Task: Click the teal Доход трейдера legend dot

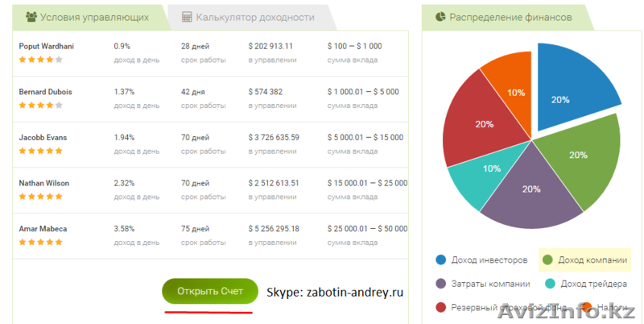Action: click(x=550, y=284)
